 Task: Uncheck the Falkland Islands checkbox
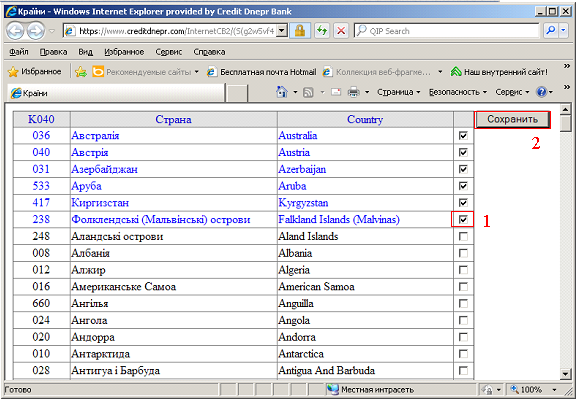[463, 220]
